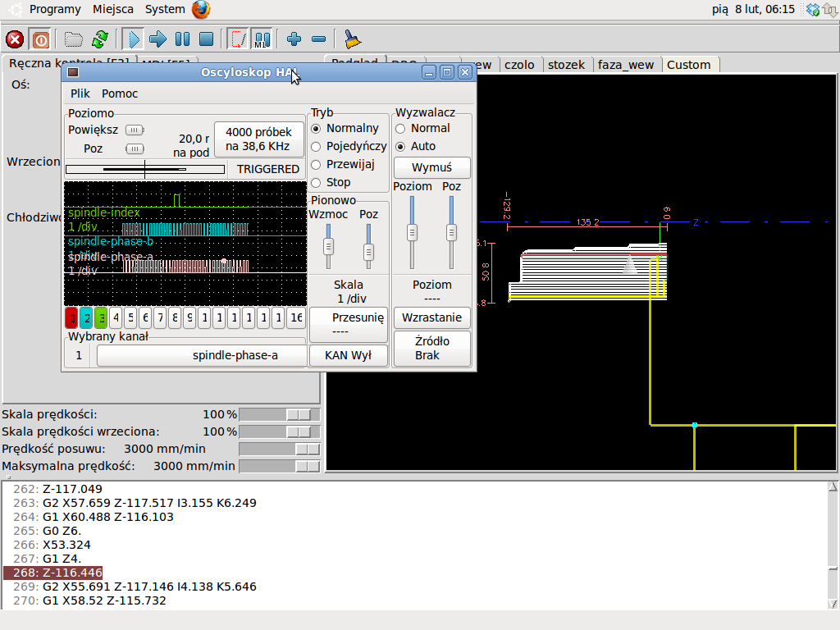This screenshot has width=840, height=630.
Task: Toggle the red Emergency Stop icon
Action: [x=15, y=39]
